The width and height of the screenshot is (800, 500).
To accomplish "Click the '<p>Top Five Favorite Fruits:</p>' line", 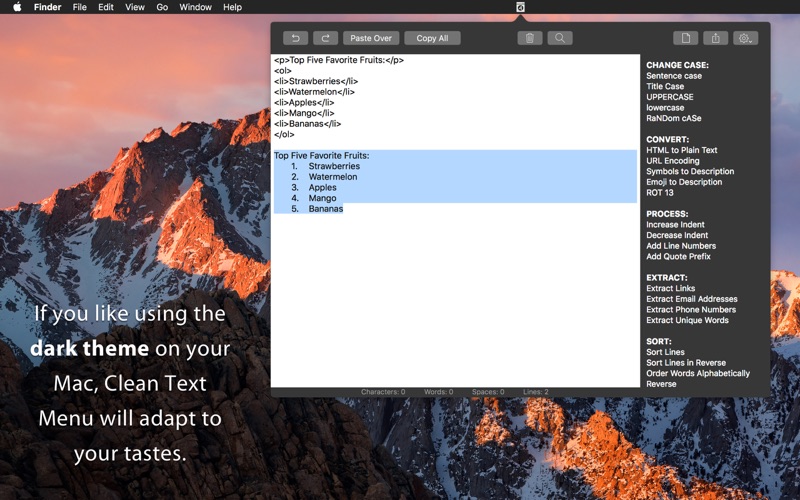I will (x=339, y=60).
